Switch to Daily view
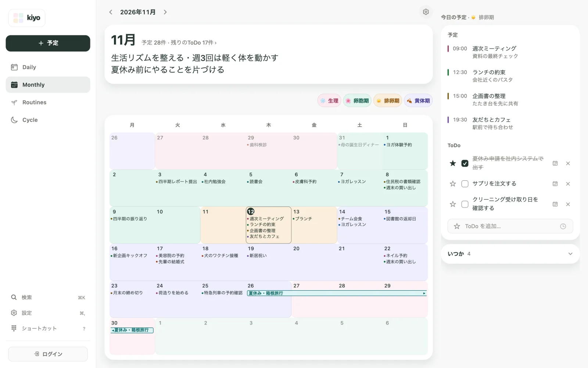 pyautogui.click(x=48, y=67)
